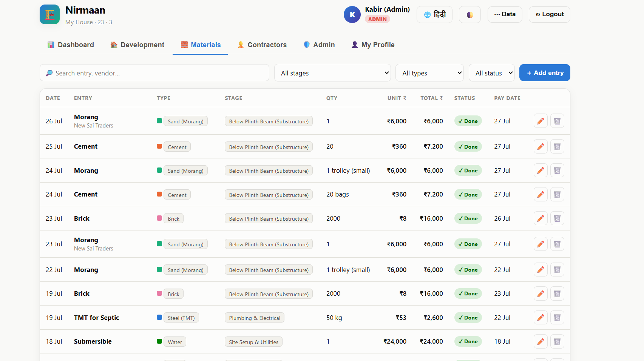Click '50 kg' quantity cell
This screenshot has height=361, width=644.
334,318
